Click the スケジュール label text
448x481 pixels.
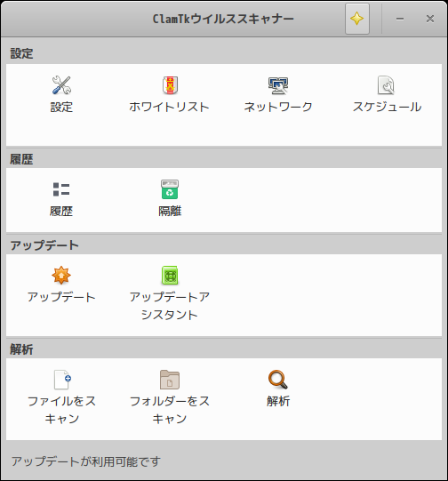coord(387,107)
